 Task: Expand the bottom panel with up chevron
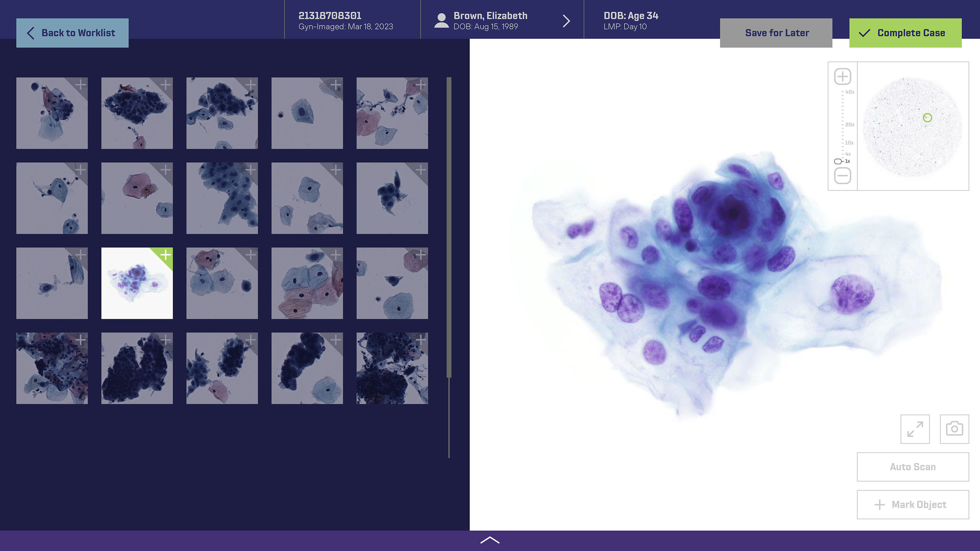tap(490, 540)
